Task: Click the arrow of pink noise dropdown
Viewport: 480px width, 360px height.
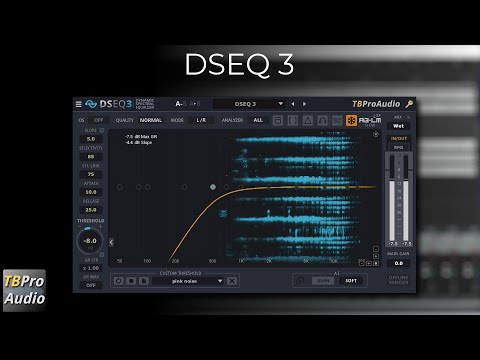Action: click(220, 281)
